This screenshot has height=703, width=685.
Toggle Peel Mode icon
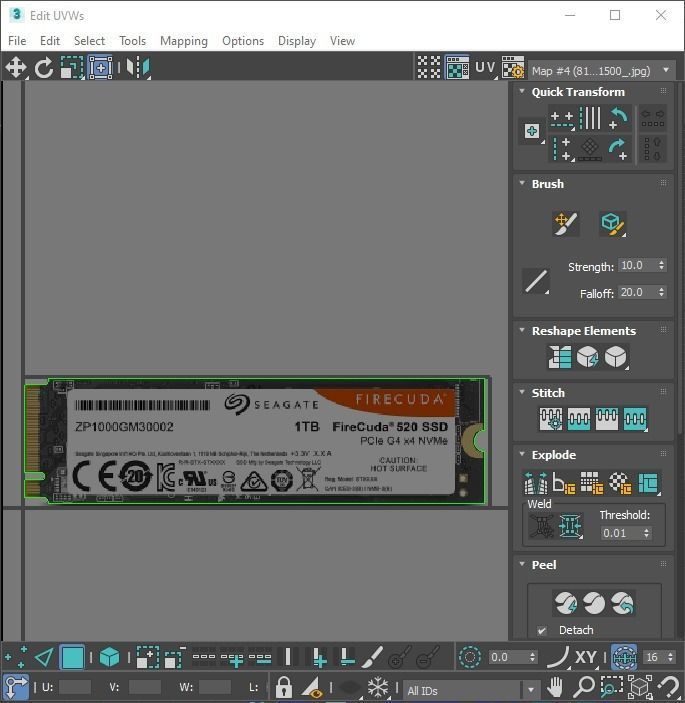click(x=594, y=603)
